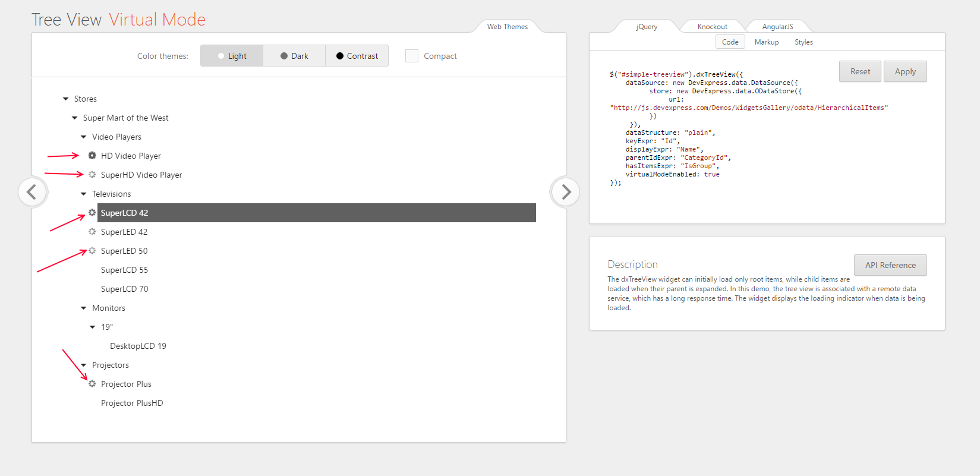Enable the Compact checkbox
This screenshot has height=476, width=980.
(x=412, y=56)
